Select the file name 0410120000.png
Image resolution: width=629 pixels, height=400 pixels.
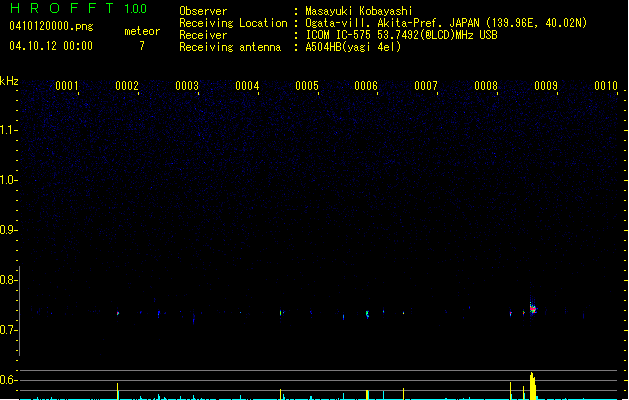(x=51, y=26)
